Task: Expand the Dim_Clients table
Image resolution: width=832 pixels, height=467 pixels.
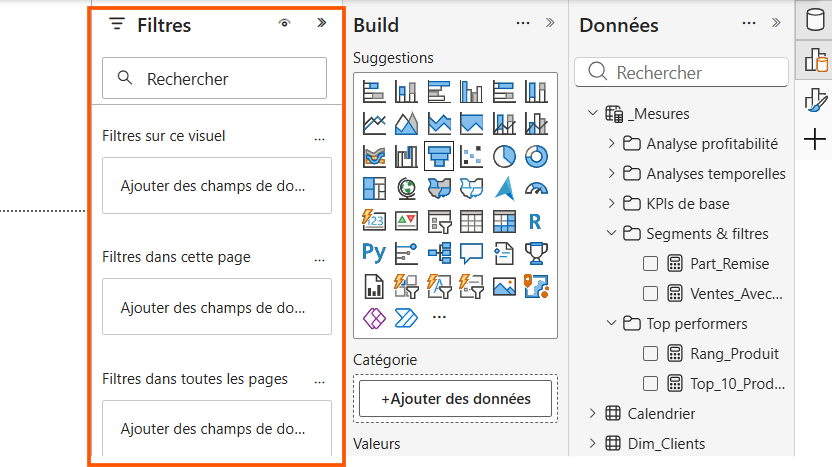Action: pyautogui.click(x=593, y=443)
